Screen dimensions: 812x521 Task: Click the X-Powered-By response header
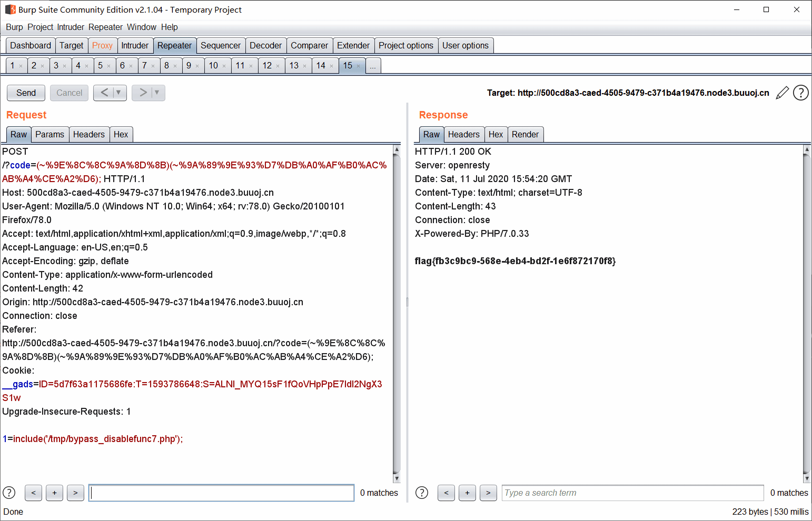472,233
